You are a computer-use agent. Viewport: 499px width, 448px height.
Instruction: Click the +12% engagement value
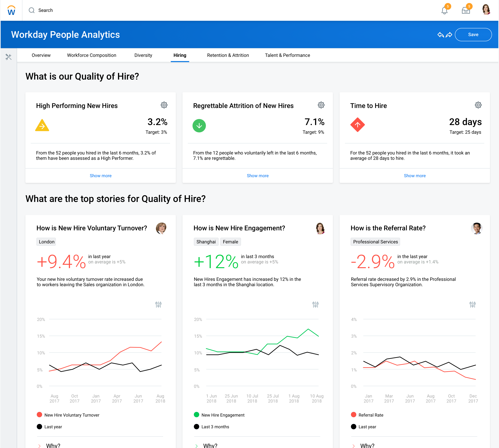[x=216, y=261]
